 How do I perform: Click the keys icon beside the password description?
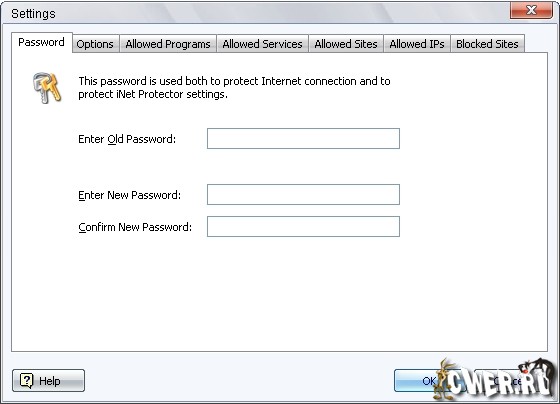pyautogui.click(x=47, y=88)
